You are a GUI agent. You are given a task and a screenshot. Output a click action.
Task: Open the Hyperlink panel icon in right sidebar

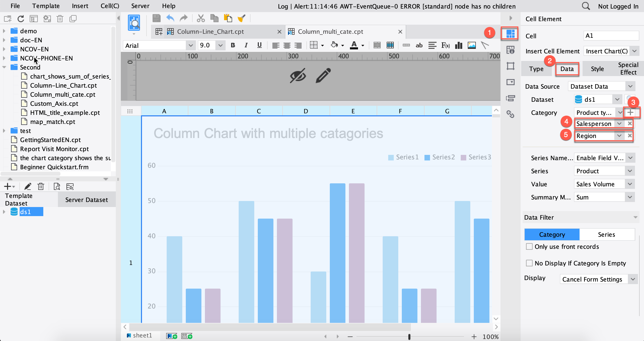(511, 114)
